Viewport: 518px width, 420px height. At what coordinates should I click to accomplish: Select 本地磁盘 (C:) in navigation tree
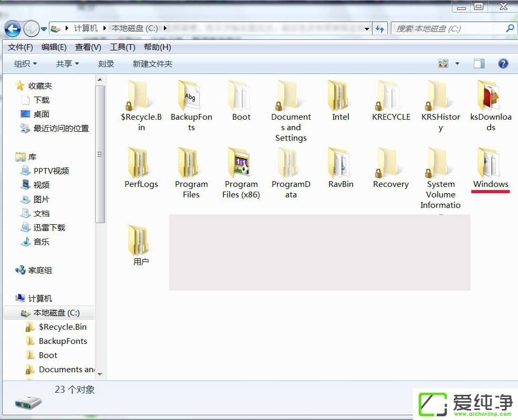[56, 312]
